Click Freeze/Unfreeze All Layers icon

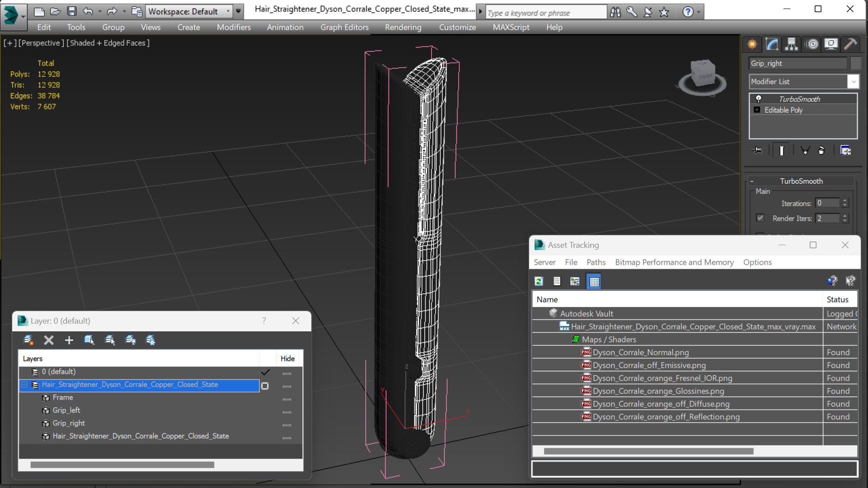150,340
